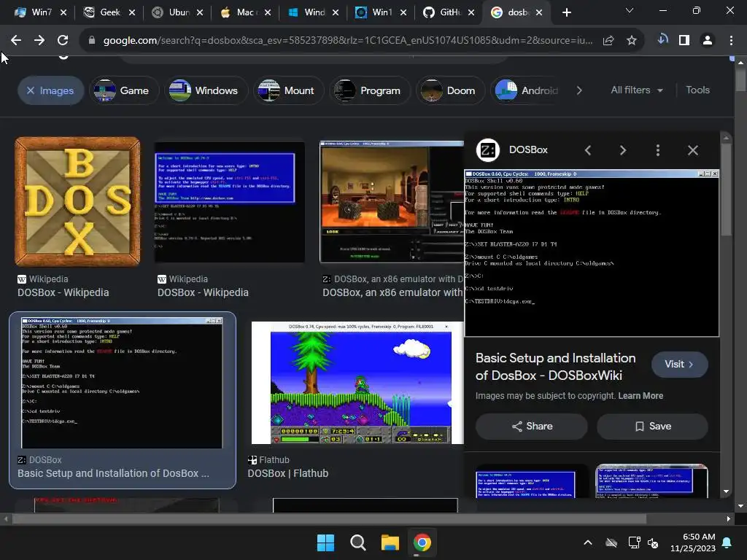Filter images by Game chip
This screenshot has height=560, width=747.
coord(124,90)
